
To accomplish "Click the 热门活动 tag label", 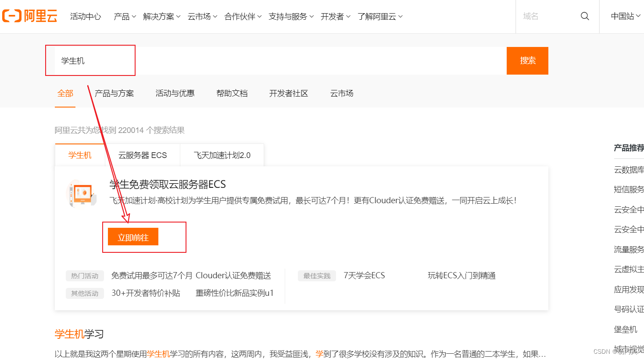I will [x=85, y=276].
